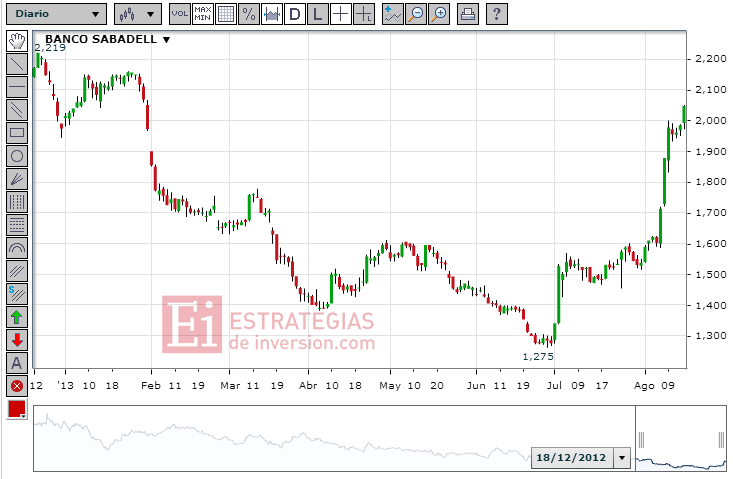This screenshot has width=733, height=479.
Task: Select the arcs drawing tool
Action: point(17,248)
